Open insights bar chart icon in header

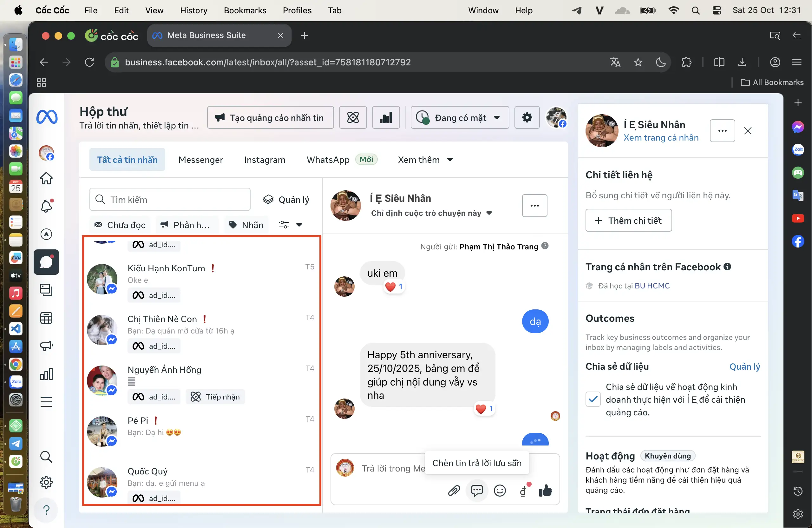coord(386,118)
